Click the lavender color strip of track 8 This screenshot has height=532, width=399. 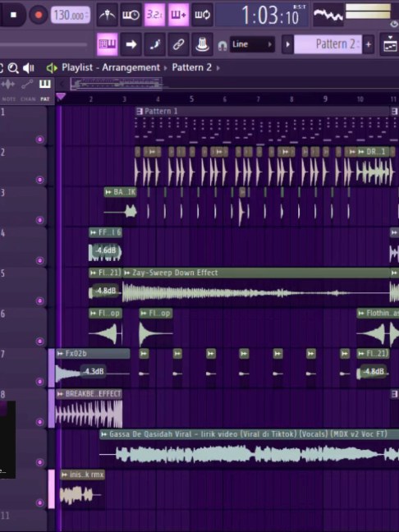click(51, 408)
